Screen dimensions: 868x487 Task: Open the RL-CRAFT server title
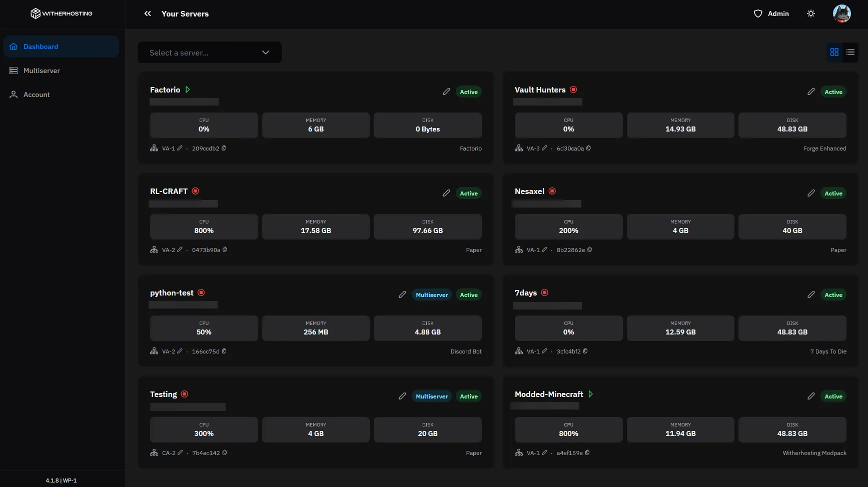click(169, 191)
